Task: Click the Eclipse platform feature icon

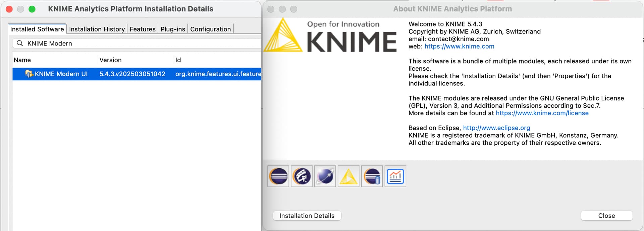Action: [x=278, y=176]
